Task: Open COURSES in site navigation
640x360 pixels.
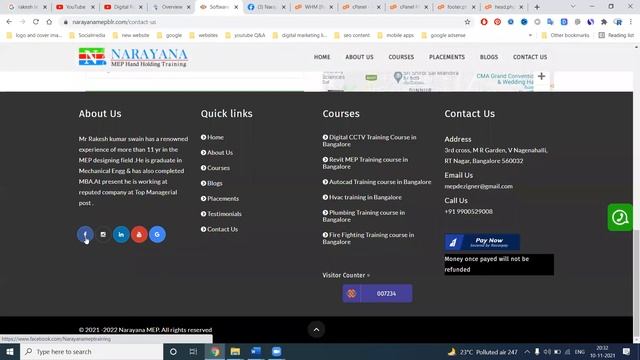Action: point(401,57)
